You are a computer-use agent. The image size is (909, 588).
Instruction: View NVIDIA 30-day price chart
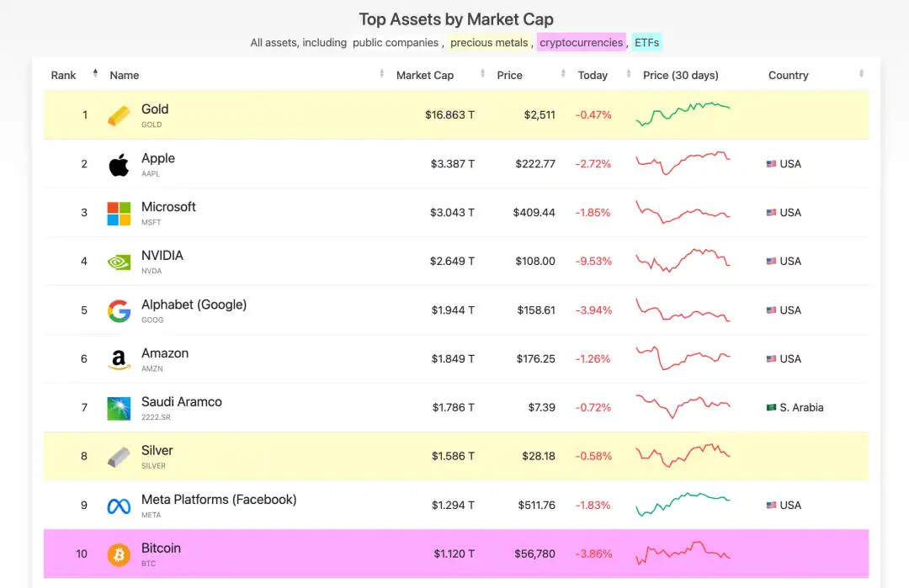point(683,260)
